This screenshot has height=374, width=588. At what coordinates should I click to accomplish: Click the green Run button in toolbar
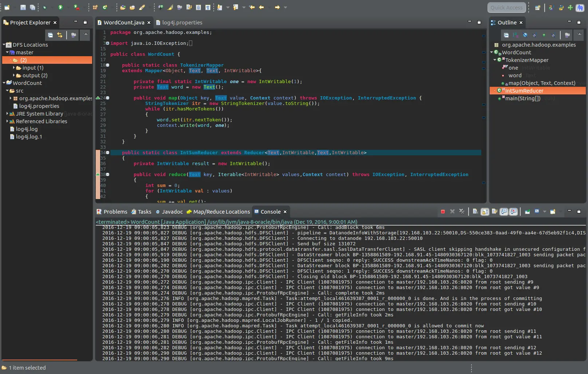[x=60, y=7]
